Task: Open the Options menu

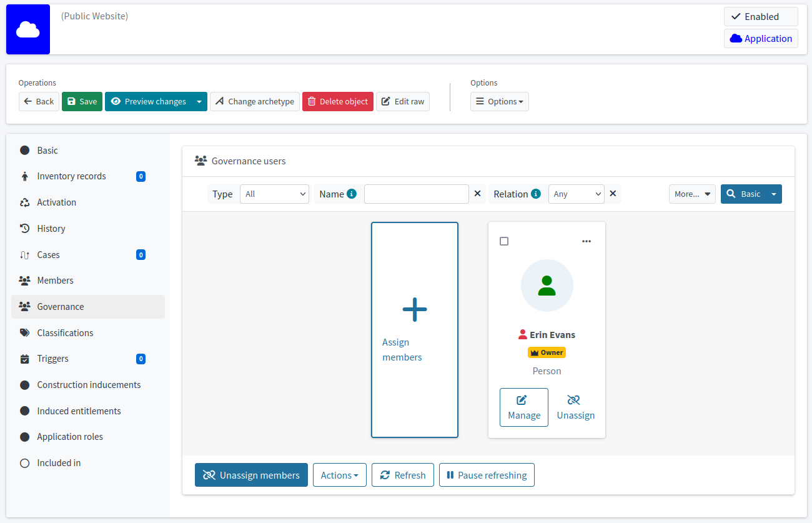Action: click(x=500, y=101)
